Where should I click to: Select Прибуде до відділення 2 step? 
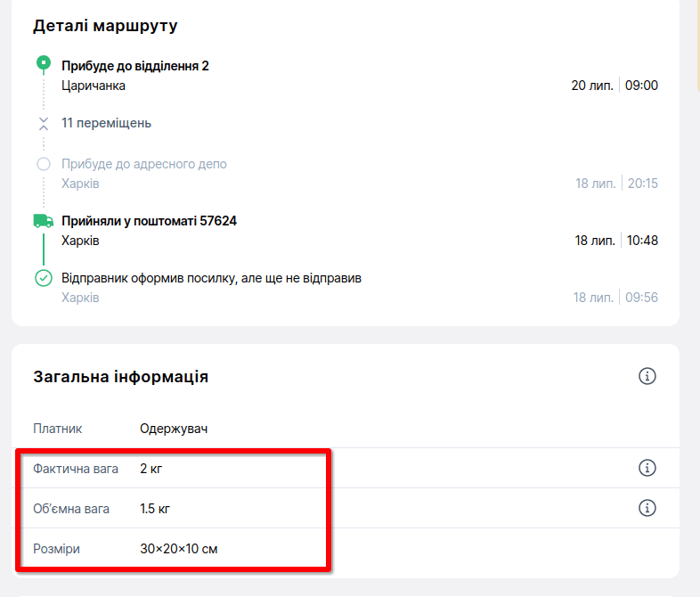click(135, 66)
